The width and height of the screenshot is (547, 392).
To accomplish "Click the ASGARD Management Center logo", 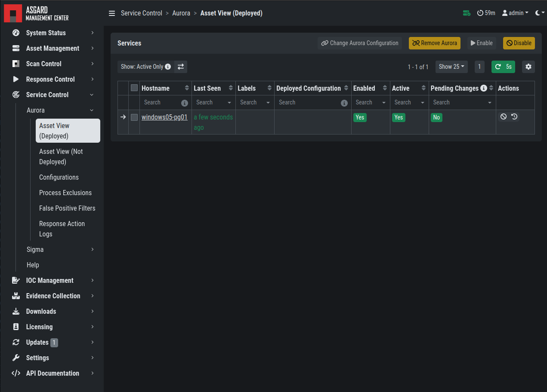I will click(x=36, y=13).
